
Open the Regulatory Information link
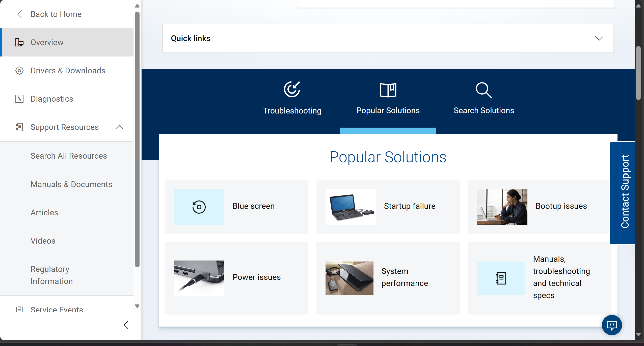pyautogui.click(x=52, y=275)
